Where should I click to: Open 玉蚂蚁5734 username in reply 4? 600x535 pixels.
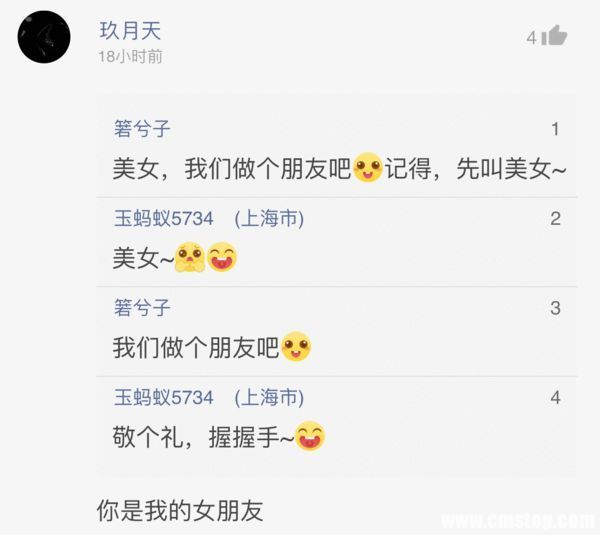[x=163, y=397]
